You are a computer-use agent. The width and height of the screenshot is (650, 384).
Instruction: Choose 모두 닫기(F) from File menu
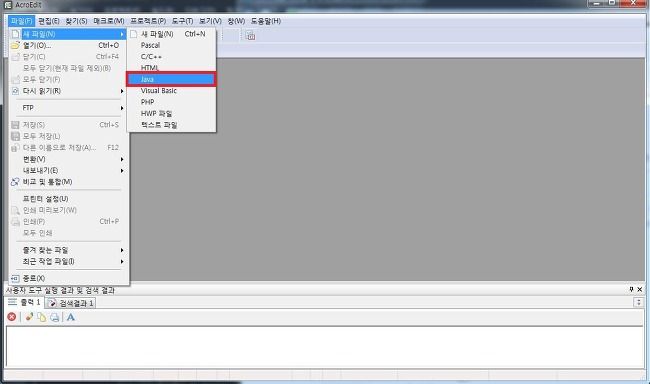(68, 79)
